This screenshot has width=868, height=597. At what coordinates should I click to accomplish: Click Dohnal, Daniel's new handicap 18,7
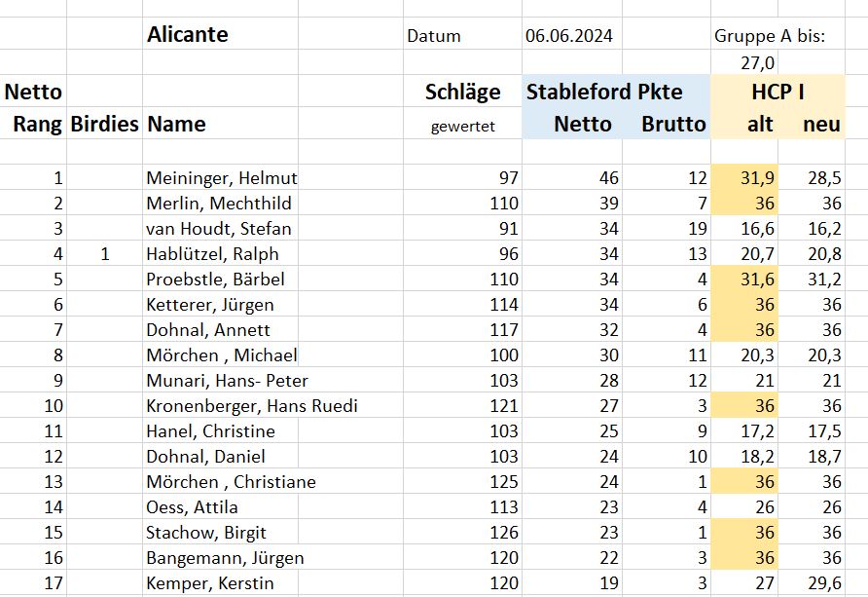(x=824, y=457)
